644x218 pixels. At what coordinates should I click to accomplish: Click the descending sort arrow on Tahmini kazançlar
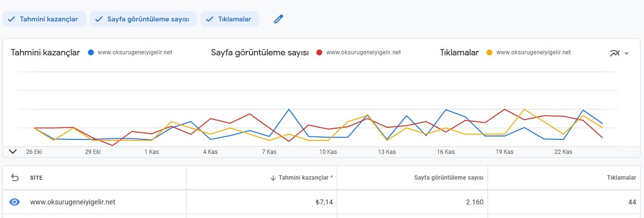pos(273,178)
